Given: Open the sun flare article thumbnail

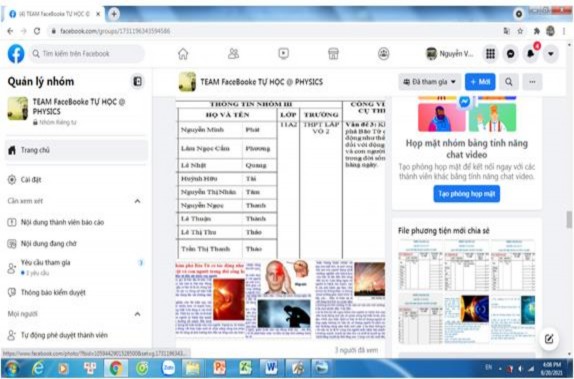Looking at the screenshot, I should tap(210, 299).
